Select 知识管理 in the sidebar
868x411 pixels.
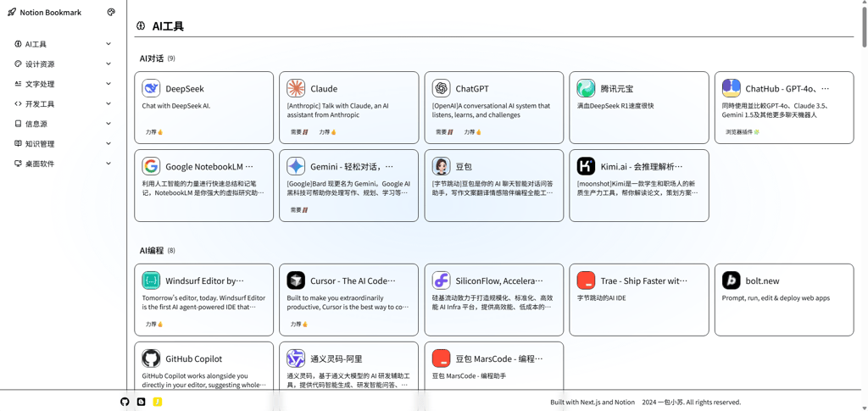(40, 144)
